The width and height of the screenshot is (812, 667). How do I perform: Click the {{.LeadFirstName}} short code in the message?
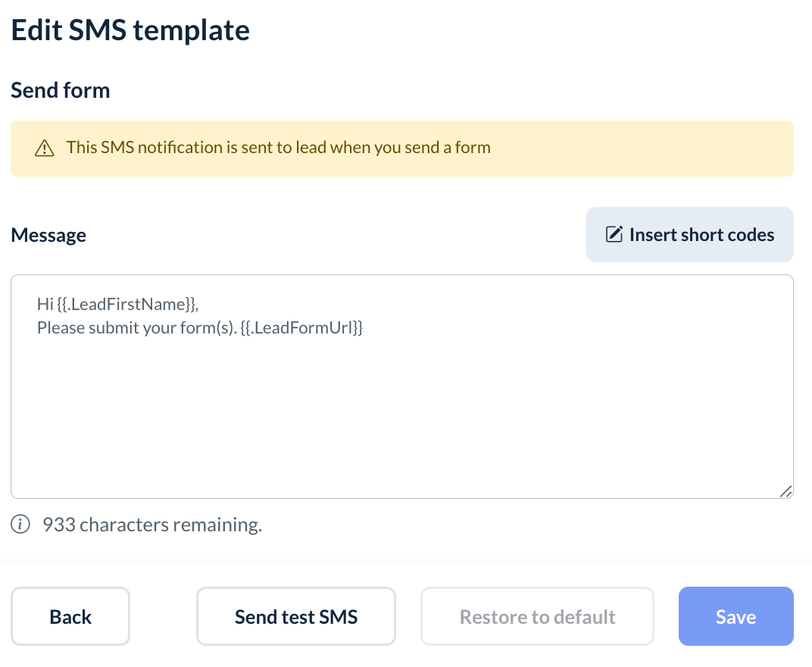point(126,305)
